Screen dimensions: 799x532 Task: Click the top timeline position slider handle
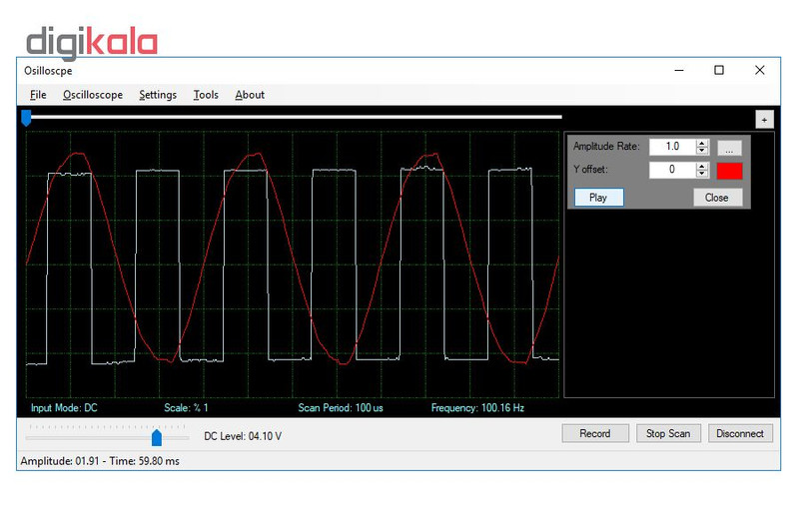[27, 118]
